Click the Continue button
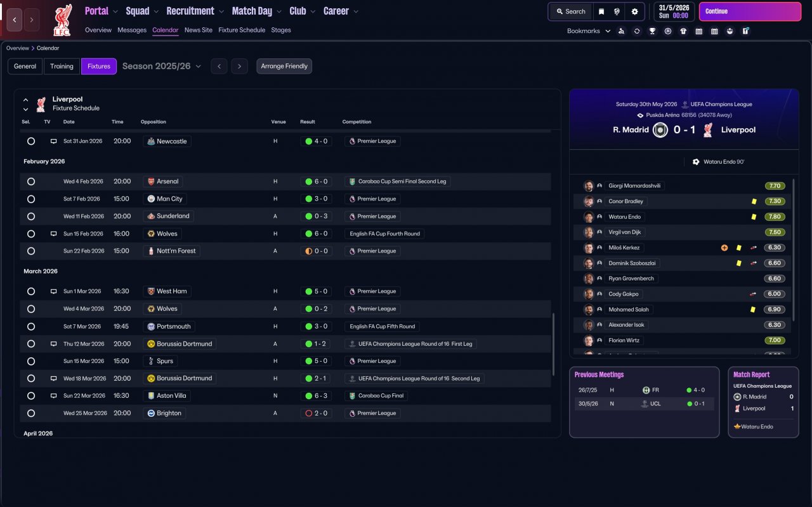Screen dimensions: 812x507 coord(750,11)
